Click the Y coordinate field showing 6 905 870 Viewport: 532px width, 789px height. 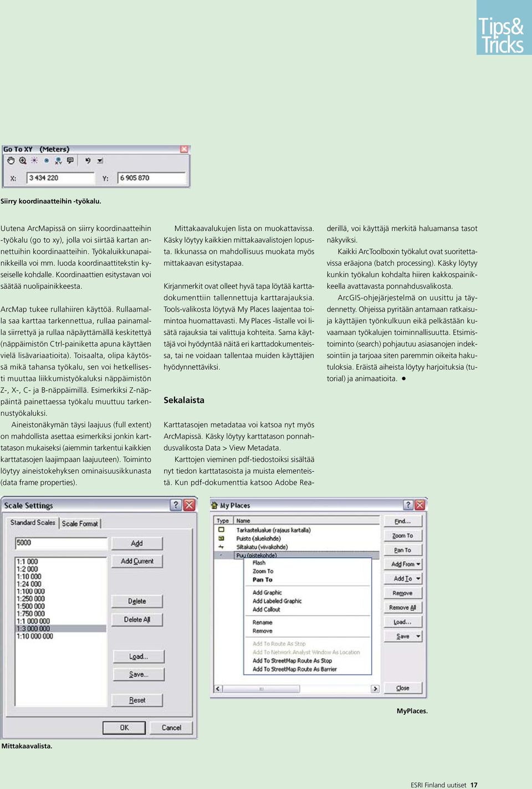pyautogui.click(x=152, y=178)
